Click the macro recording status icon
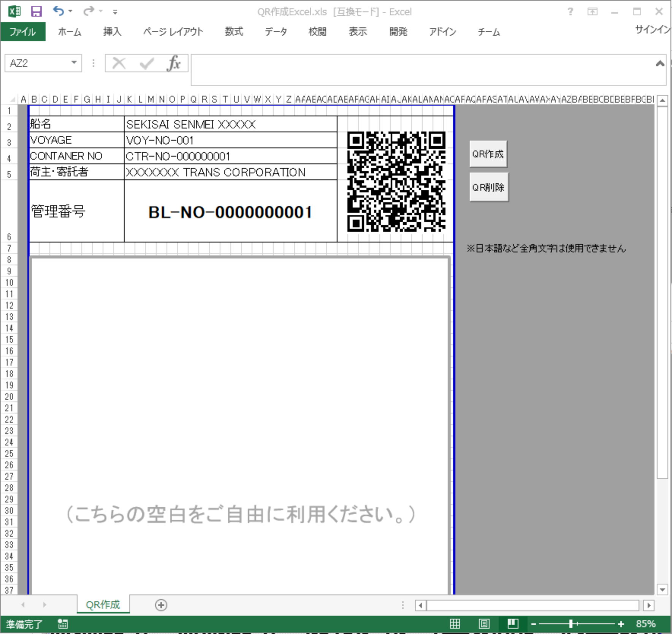 [63, 624]
